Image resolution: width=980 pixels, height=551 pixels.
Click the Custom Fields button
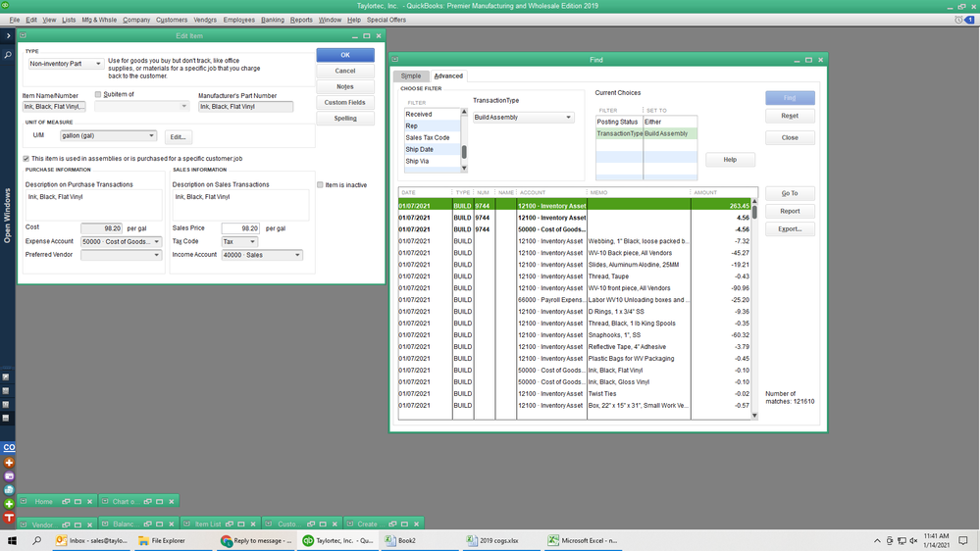coord(344,102)
